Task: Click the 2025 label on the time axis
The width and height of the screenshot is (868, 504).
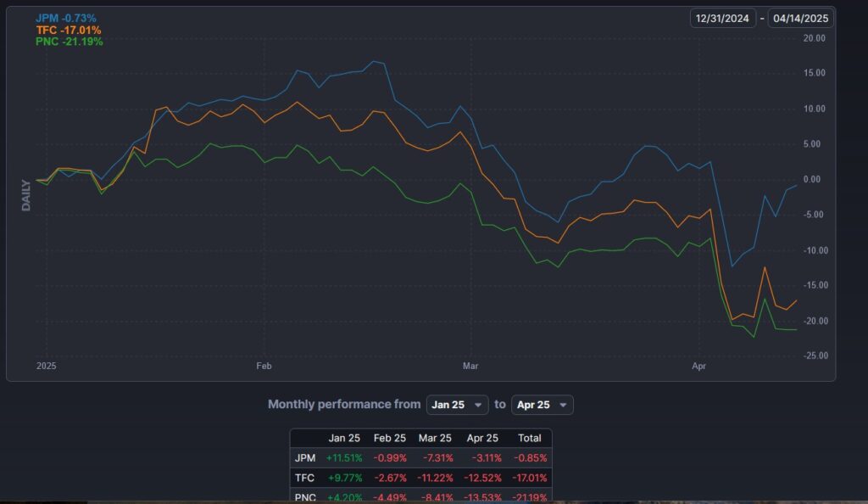Action: (x=46, y=367)
